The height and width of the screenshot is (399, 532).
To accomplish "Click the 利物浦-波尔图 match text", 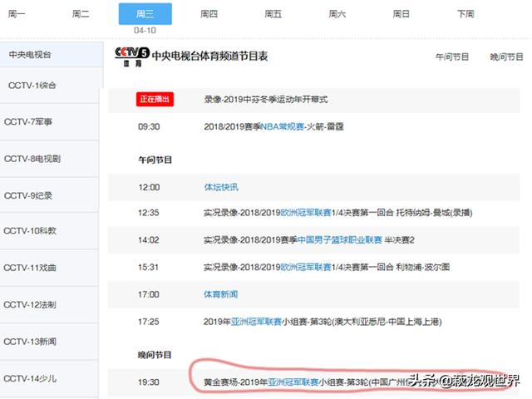I will [x=423, y=268].
